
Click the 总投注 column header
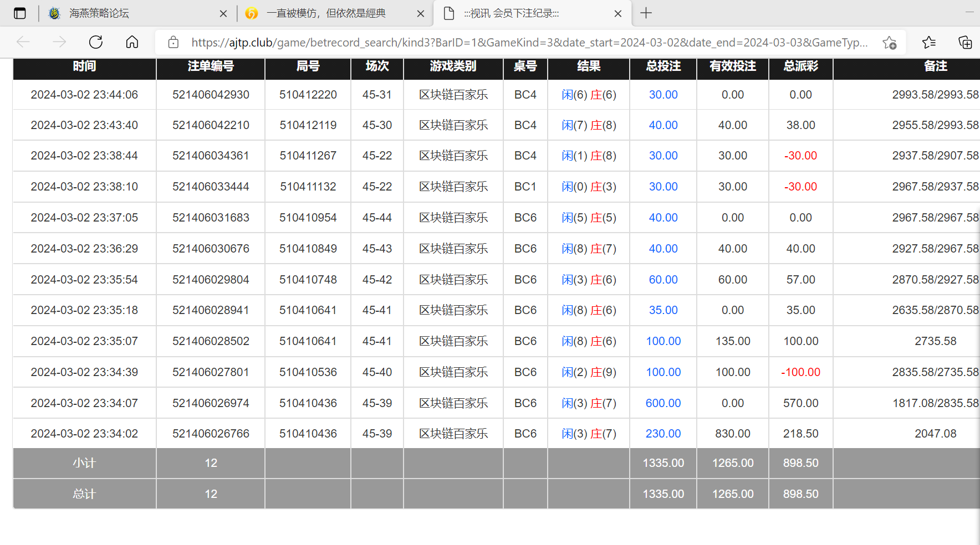[663, 66]
